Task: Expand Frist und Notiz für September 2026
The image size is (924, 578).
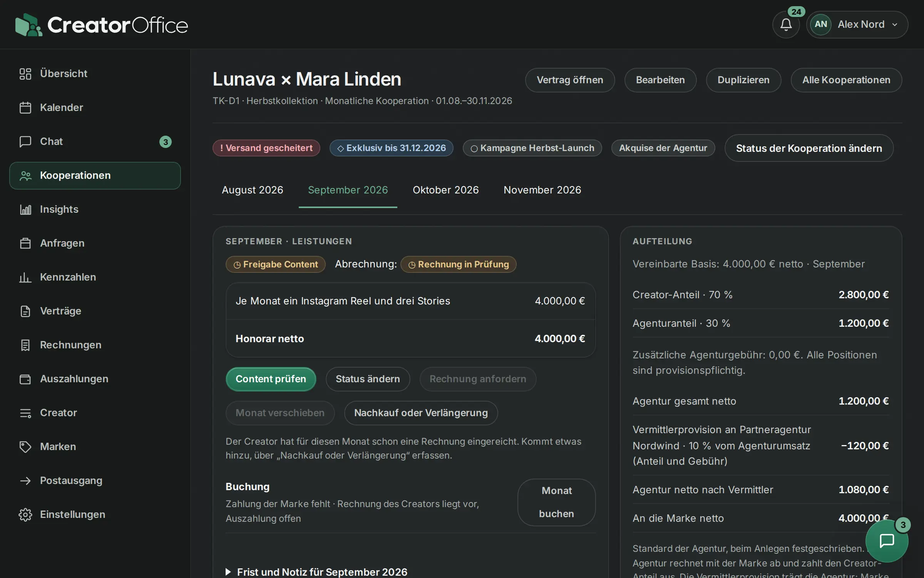Action: [x=316, y=572]
